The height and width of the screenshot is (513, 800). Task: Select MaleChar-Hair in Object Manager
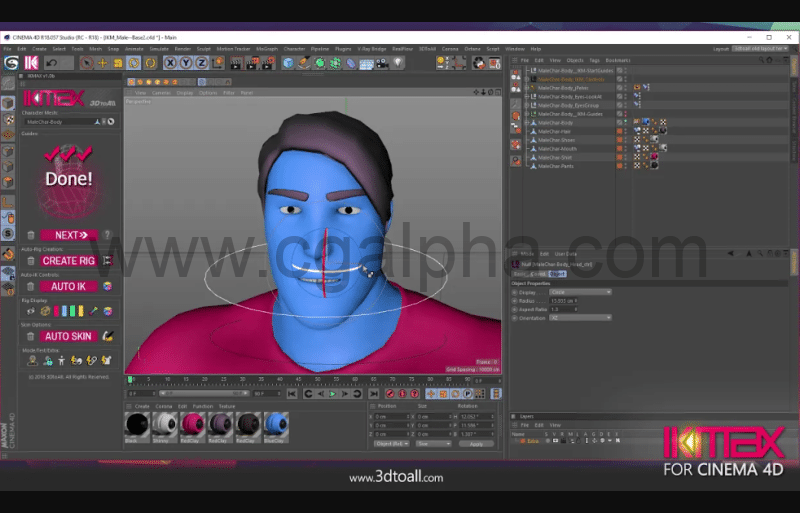(554, 132)
